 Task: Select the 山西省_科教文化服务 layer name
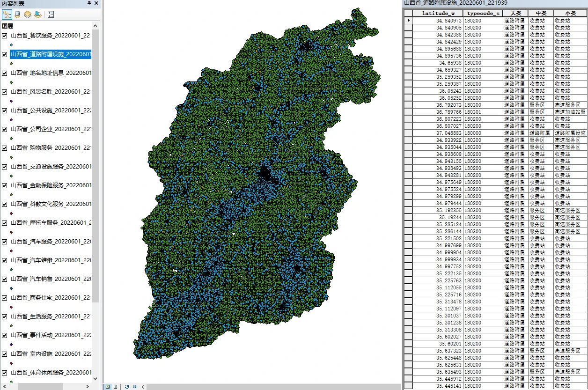51,204
